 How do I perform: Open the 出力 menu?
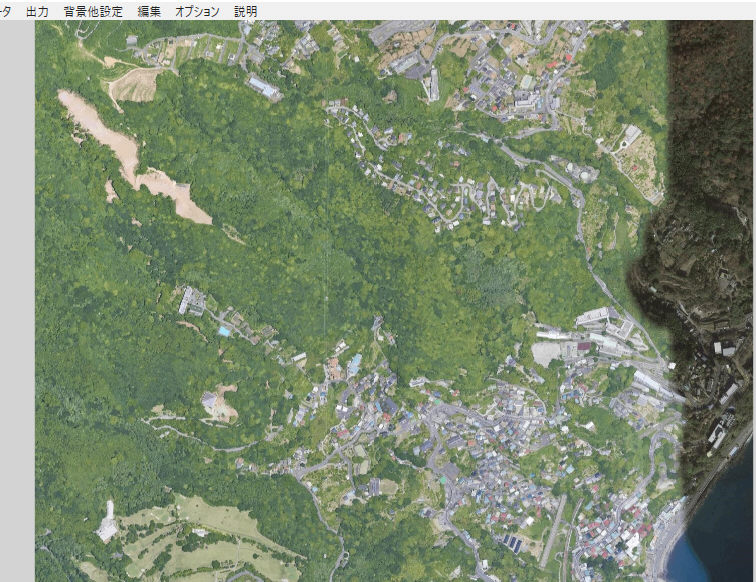36,12
